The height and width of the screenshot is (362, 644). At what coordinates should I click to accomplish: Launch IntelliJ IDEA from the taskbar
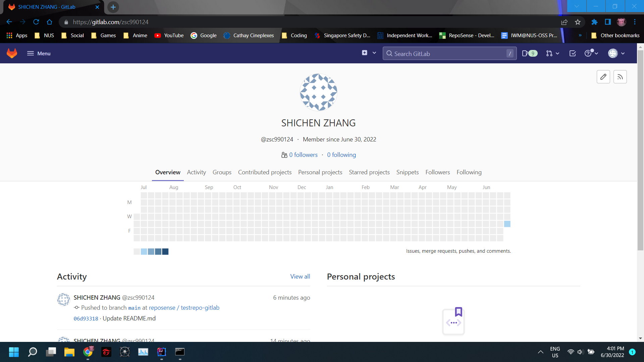point(161,352)
